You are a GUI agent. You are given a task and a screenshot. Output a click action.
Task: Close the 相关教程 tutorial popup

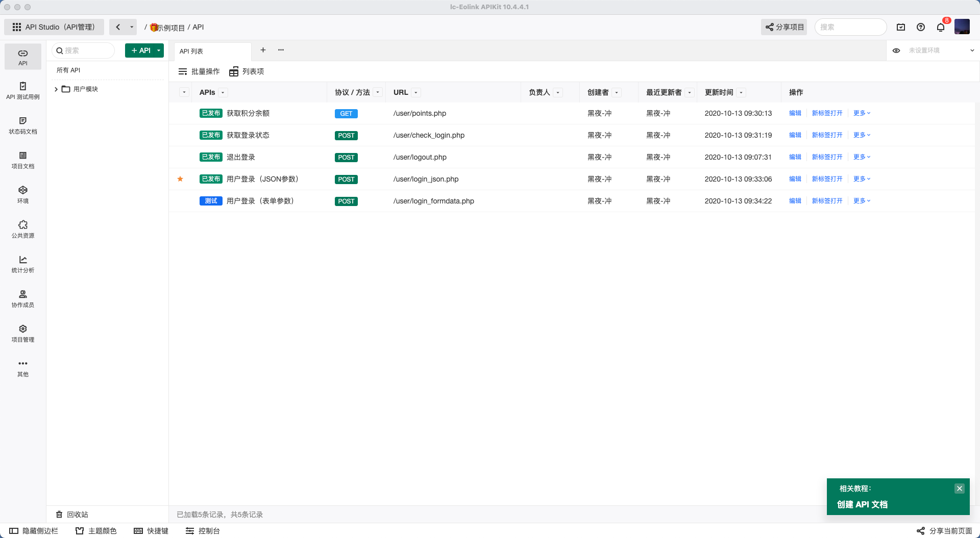[x=960, y=489]
